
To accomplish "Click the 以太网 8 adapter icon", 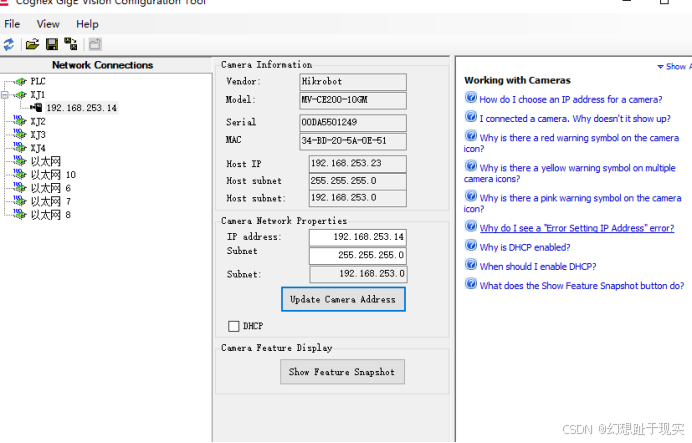I will click(20, 214).
